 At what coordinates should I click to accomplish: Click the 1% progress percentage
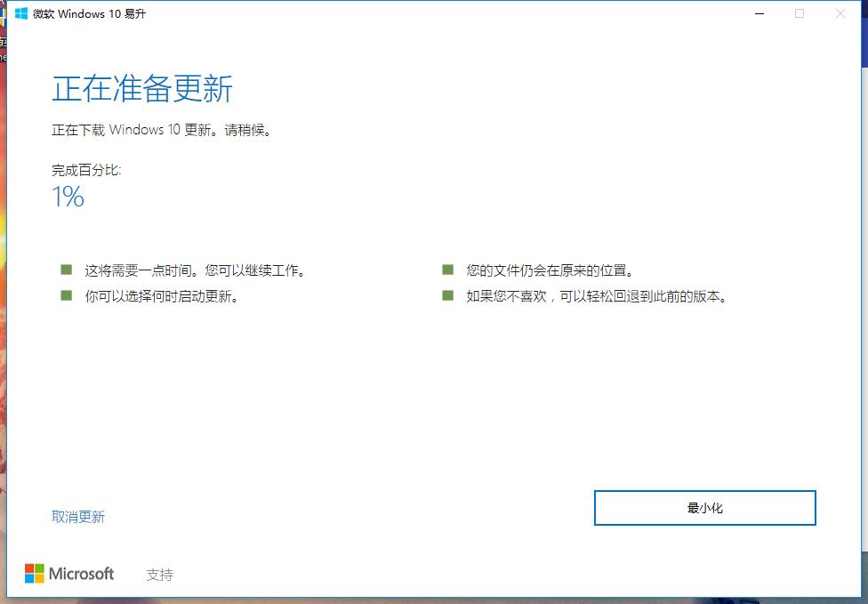[x=68, y=197]
